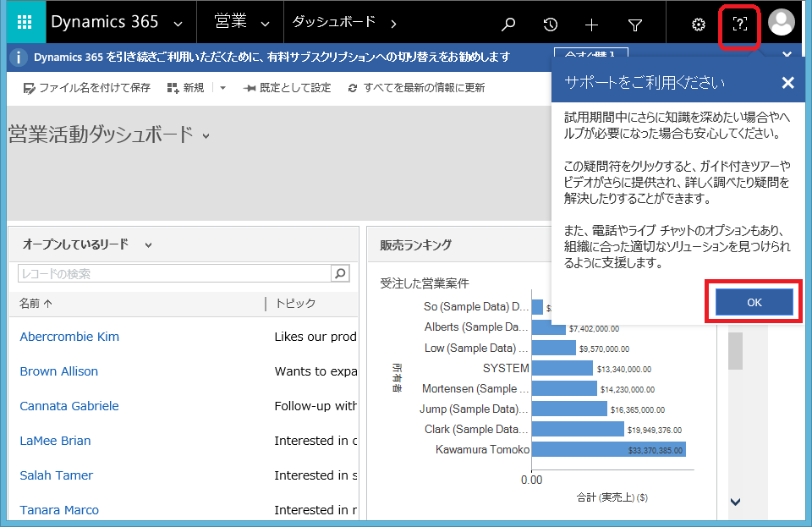This screenshot has width=812, height=527.
Task: Click the Low (Sample Data) chart bar
Action: [x=553, y=348]
